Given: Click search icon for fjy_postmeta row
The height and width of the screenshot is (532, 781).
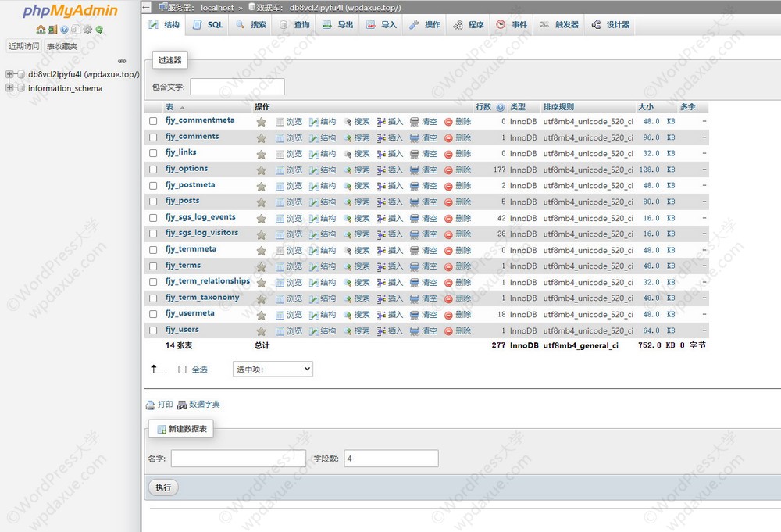Looking at the screenshot, I should tap(348, 186).
